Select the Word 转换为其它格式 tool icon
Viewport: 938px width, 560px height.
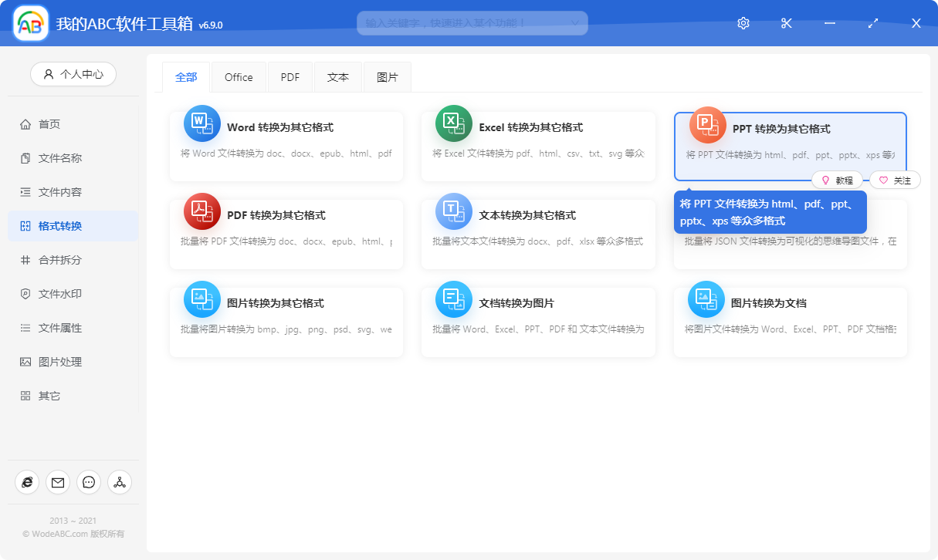[x=201, y=123]
